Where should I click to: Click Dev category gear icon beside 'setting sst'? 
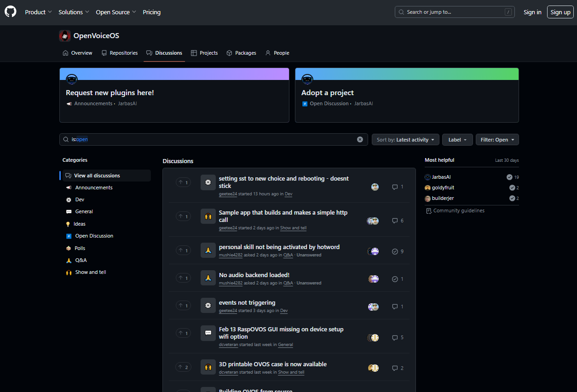pyautogui.click(x=208, y=182)
